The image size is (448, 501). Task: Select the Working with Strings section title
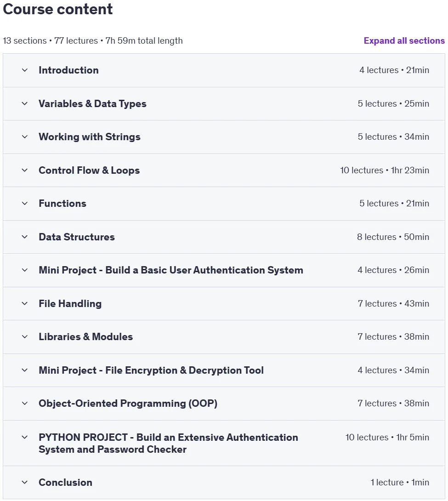click(x=90, y=137)
